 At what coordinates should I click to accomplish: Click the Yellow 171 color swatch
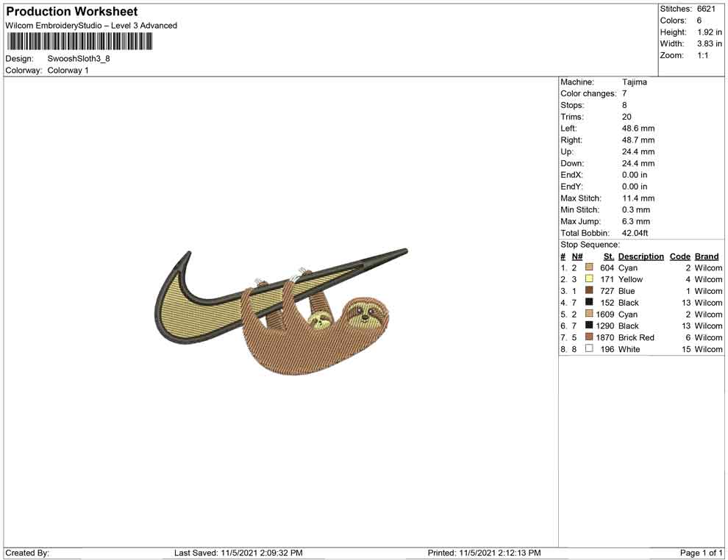pyautogui.click(x=589, y=279)
